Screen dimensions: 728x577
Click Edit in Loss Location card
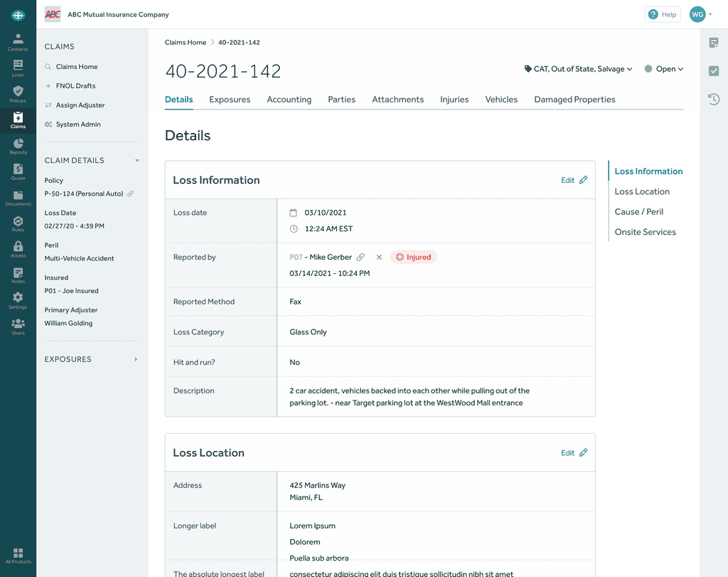[x=568, y=453]
